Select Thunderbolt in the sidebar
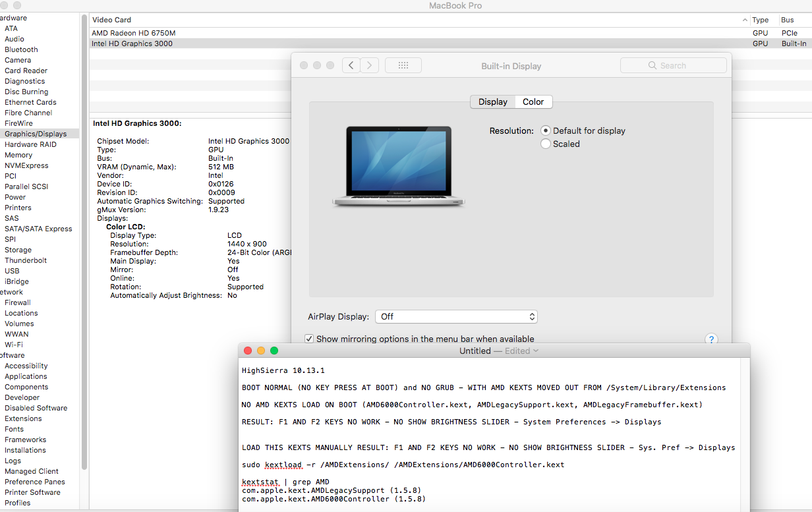The width and height of the screenshot is (812, 512). 26,260
